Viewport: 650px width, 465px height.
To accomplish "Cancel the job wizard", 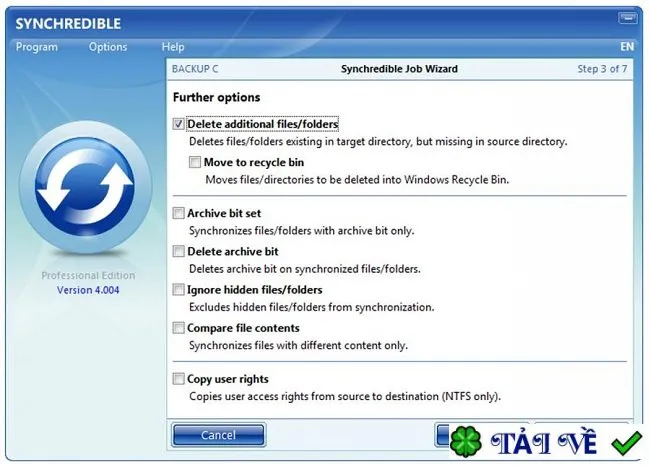I will coord(218,435).
